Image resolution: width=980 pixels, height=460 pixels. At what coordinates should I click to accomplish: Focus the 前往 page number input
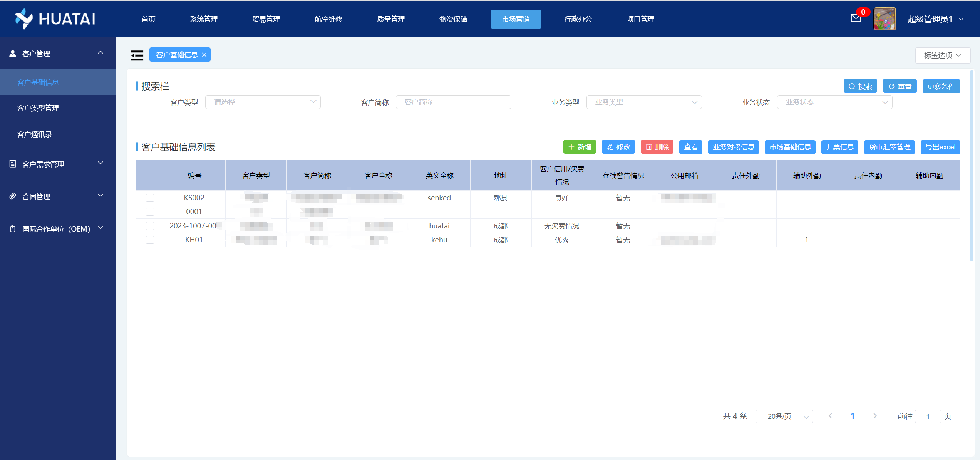pos(928,416)
